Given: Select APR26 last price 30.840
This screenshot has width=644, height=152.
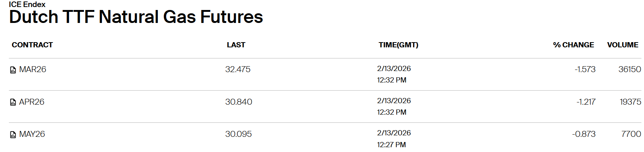Looking at the screenshot, I should [x=238, y=102].
